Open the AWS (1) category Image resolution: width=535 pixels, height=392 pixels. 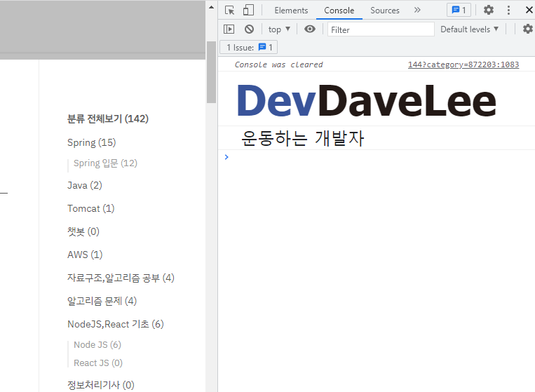click(85, 255)
